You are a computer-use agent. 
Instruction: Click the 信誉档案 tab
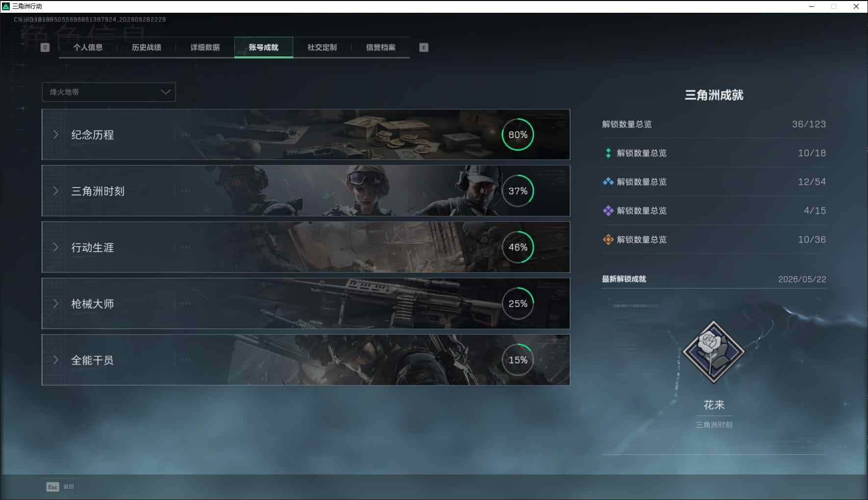[x=381, y=48]
